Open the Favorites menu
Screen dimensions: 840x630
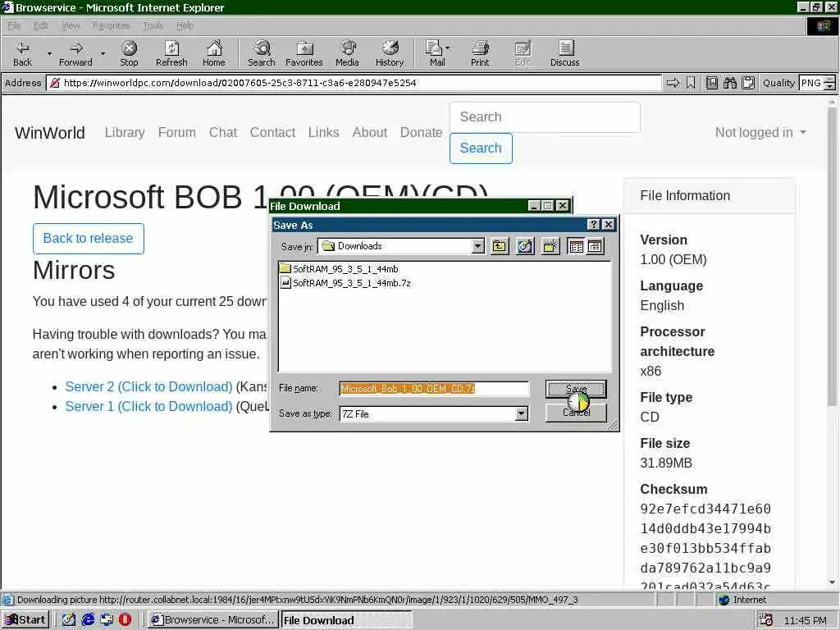[111, 25]
